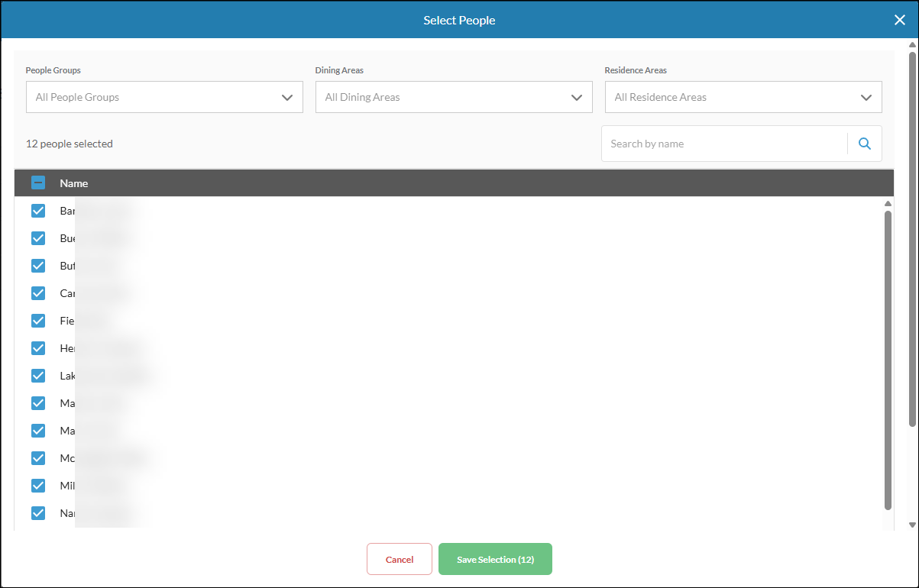Uncheck the checkbox for the Her row
Viewport: 919px width, 588px height.
pyautogui.click(x=38, y=348)
